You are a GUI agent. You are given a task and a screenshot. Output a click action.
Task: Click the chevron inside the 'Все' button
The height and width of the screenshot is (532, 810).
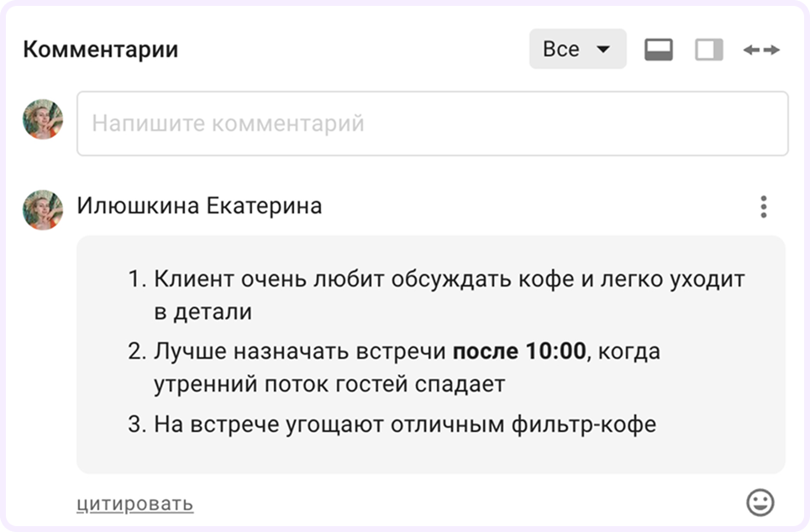tap(602, 49)
